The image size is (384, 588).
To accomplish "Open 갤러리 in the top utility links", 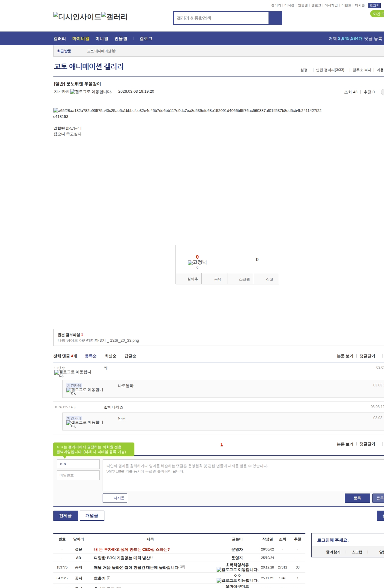I will pos(276,5).
